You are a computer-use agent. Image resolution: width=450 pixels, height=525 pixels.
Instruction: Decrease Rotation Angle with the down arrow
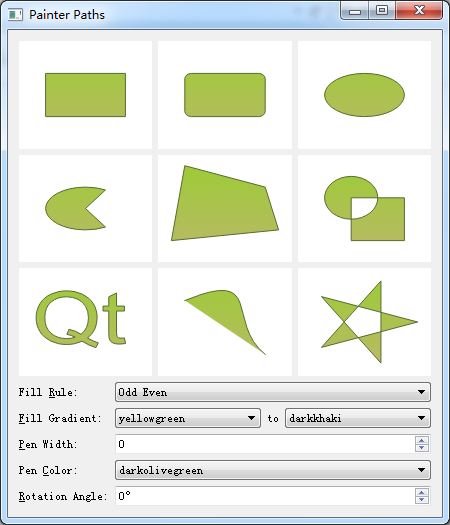(422, 500)
